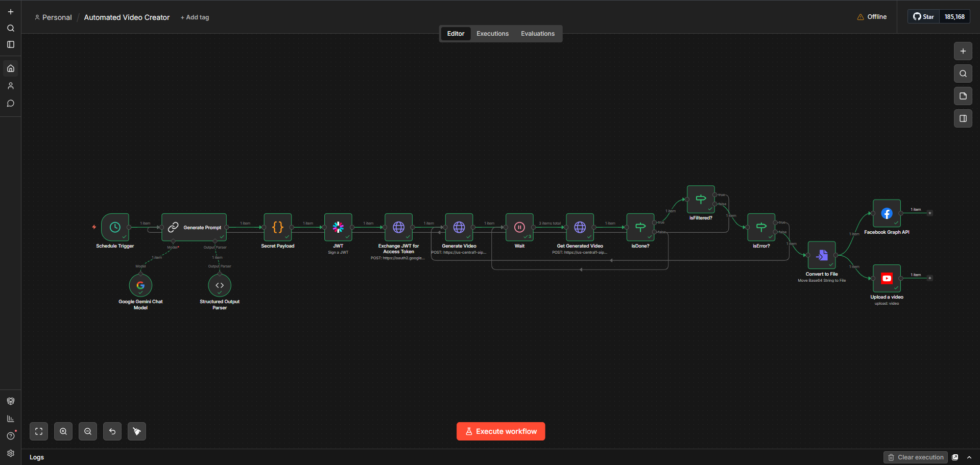Select the Facebook Graph API node
The width and height of the screenshot is (980, 465).
pyautogui.click(x=887, y=213)
